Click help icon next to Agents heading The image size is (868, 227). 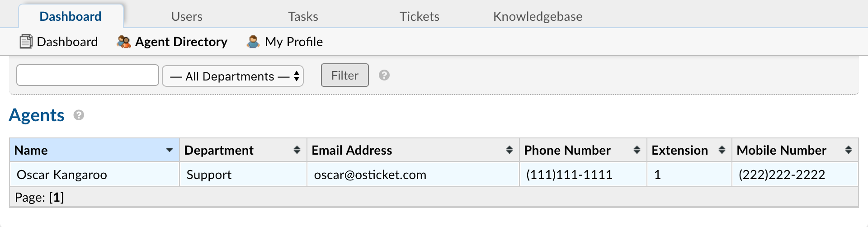tap(79, 115)
